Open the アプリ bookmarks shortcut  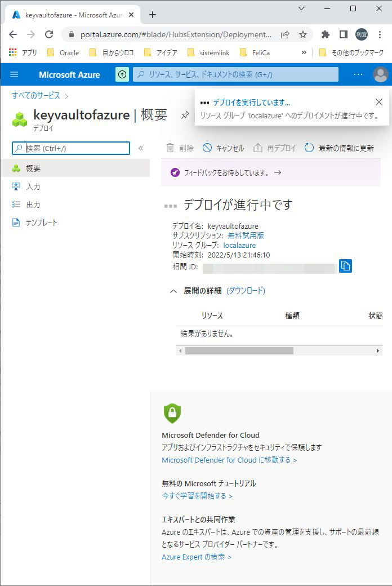(23, 53)
